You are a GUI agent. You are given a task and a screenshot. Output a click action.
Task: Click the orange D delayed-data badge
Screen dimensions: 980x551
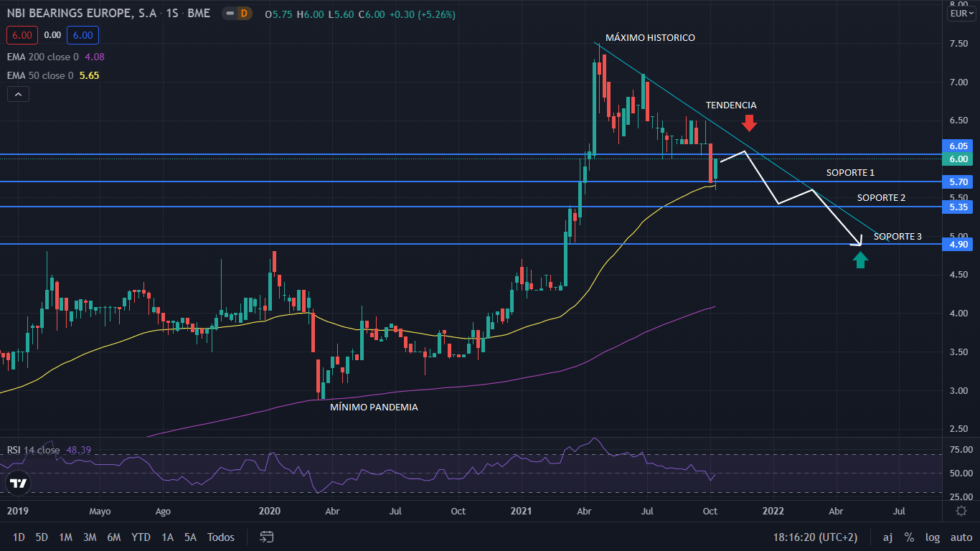(x=244, y=14)
